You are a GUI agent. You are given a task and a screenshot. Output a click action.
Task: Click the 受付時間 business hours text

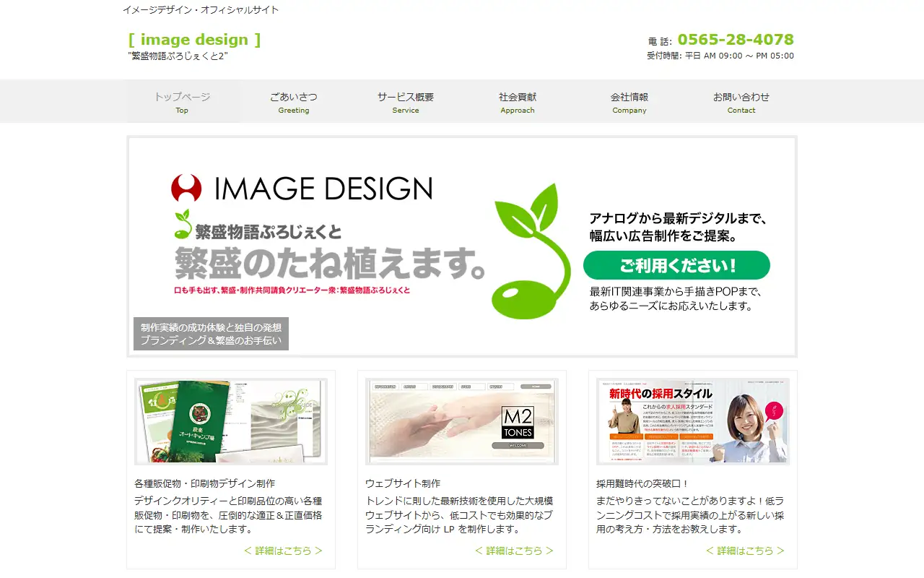(720, 56)
